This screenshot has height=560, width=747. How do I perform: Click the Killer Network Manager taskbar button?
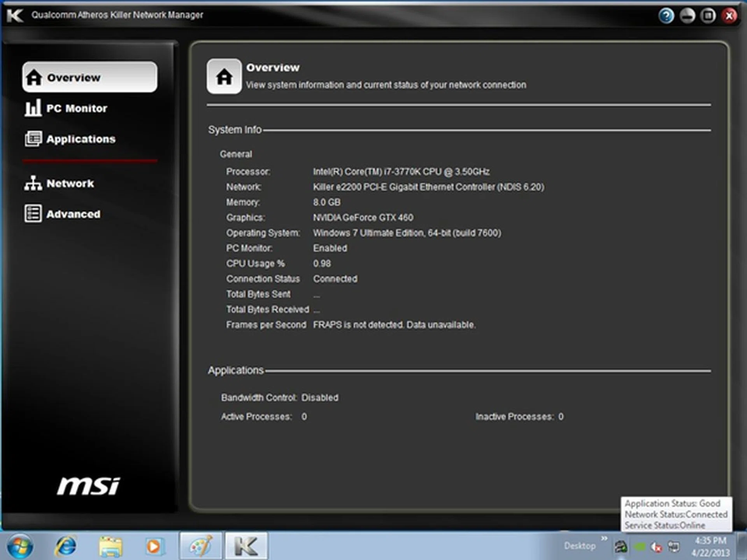point(246,546)
